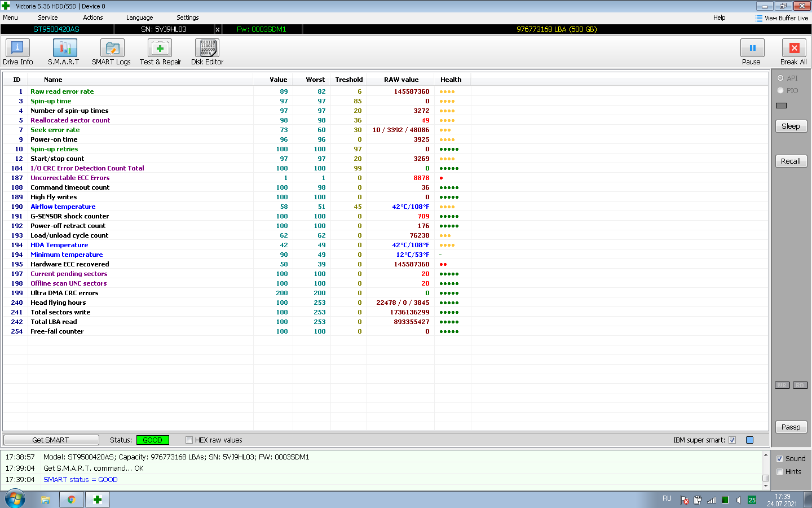Click the Victoria green cross title icon
This screenshot has height=508, width=812.
[x=6, y=6]
